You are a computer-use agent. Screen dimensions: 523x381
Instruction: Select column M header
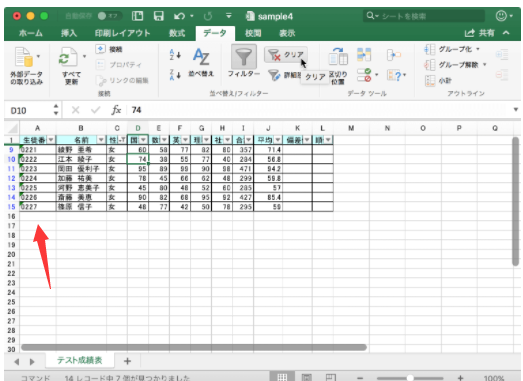pos(351,128)
